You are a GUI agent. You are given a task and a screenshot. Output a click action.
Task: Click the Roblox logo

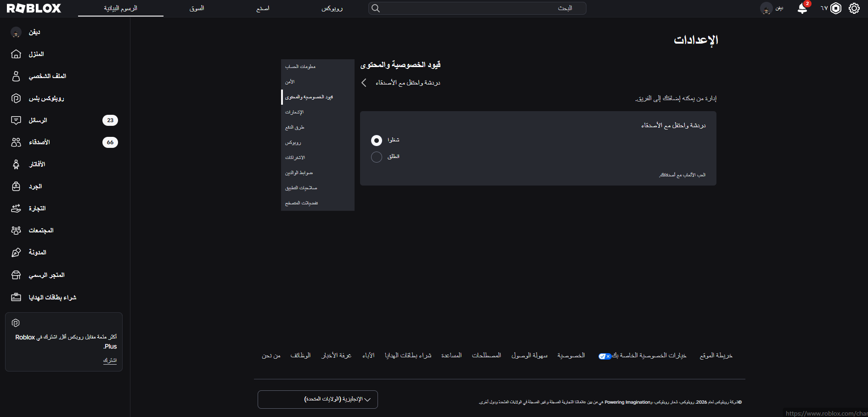point(34,8)
